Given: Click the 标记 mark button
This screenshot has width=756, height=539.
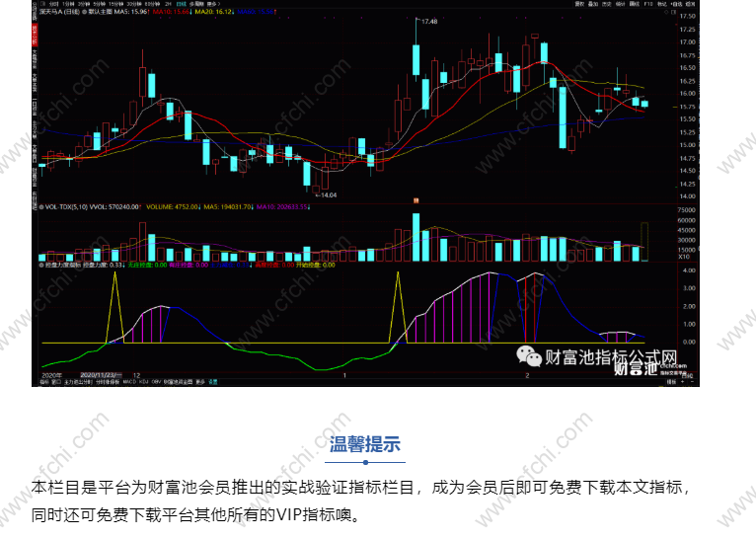Looking at the screenshot, I should click(x=662, y=4).
